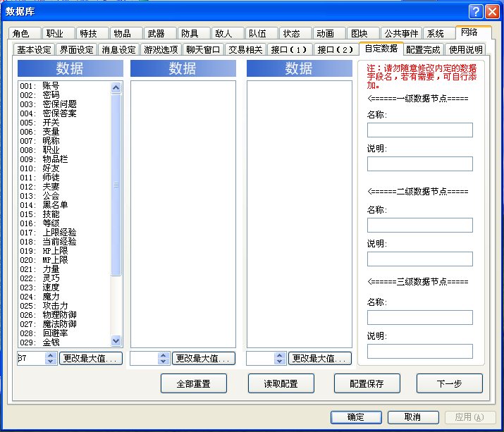This screenshot has width=504, height=432.
Task: Select list row 025: 攻击力
Action: click(x=64, y=306)
